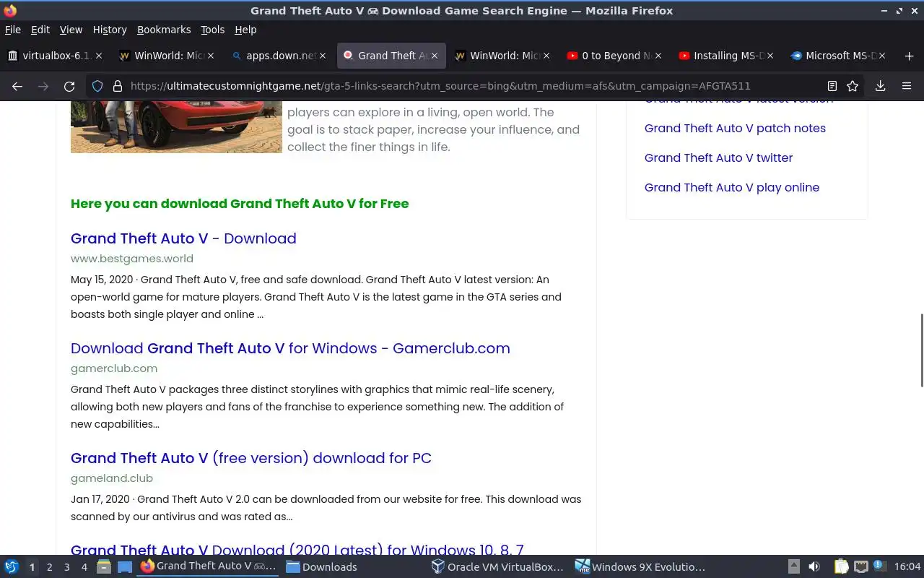The width and height of the screenshot is (924, 578).
Task: Open the Download (2020 Latest) for Windows link
Action: 297,549
